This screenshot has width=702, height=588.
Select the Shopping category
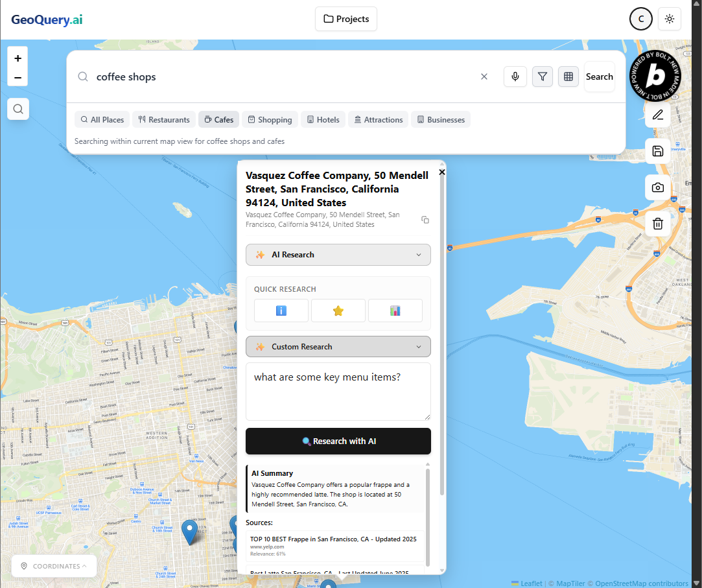[270, 119]
